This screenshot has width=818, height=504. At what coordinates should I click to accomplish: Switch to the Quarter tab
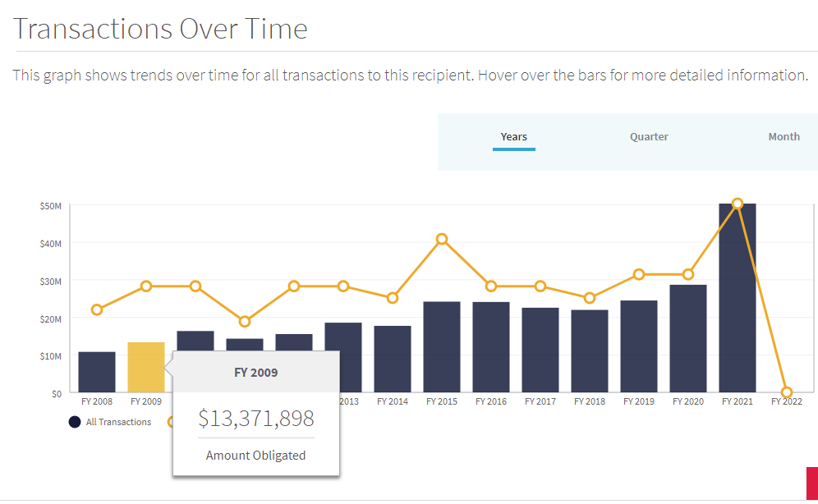pos(649,137)
